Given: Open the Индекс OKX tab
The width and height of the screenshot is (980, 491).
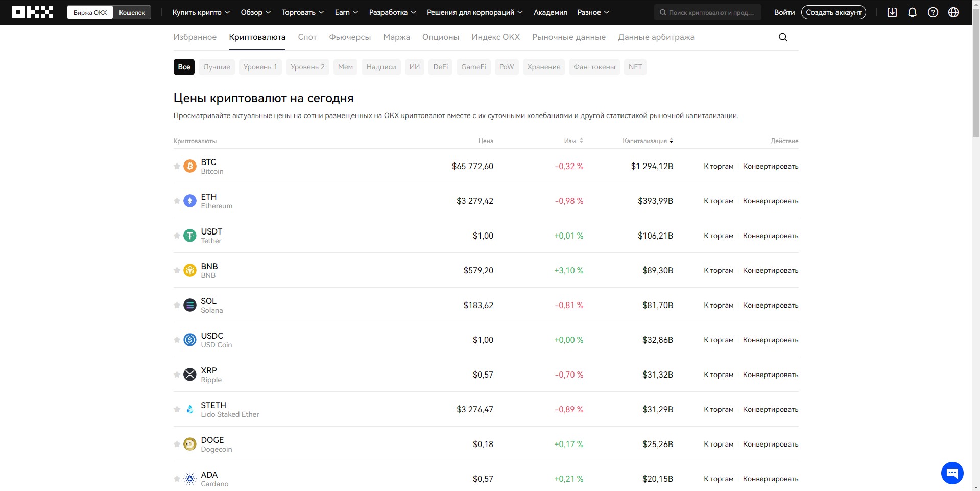Looking at the screenshot, I should click(x=495, y=37).
